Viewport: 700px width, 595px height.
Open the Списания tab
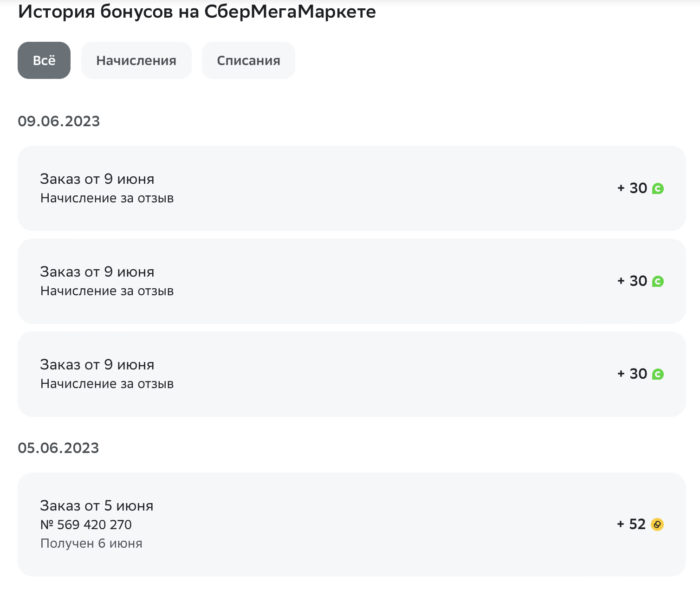tap(248, 60)
